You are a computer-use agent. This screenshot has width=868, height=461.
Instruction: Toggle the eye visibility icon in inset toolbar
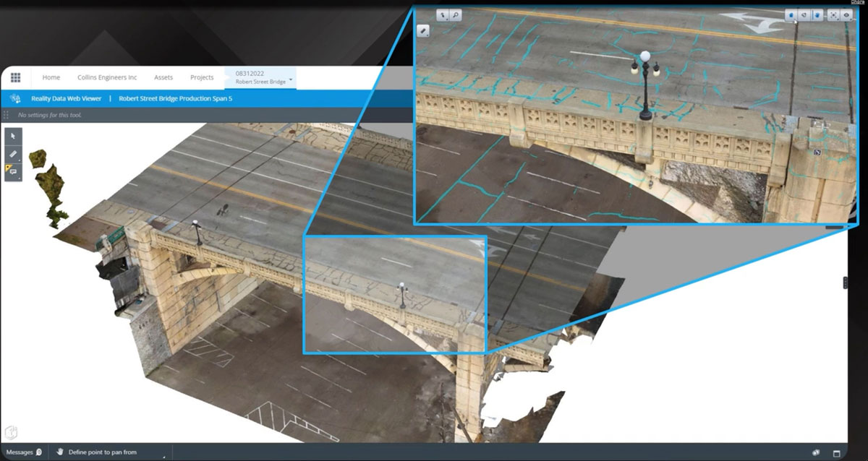pos(845,14)
